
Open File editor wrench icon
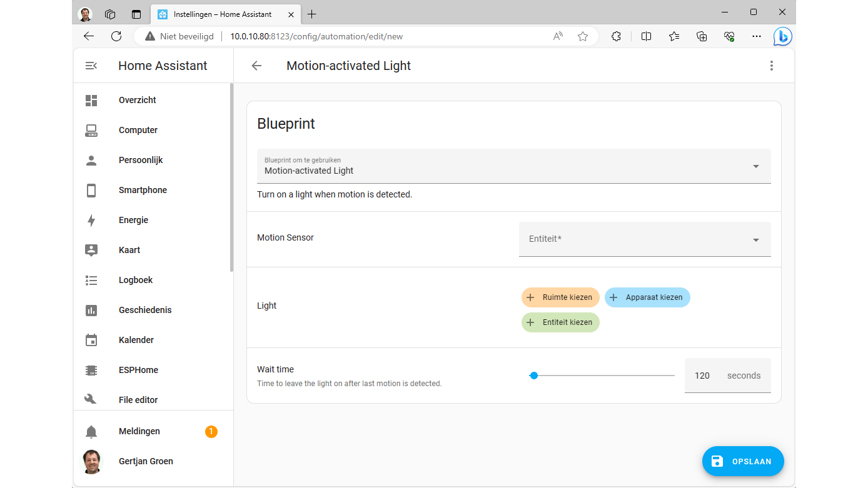pos(91,400)
